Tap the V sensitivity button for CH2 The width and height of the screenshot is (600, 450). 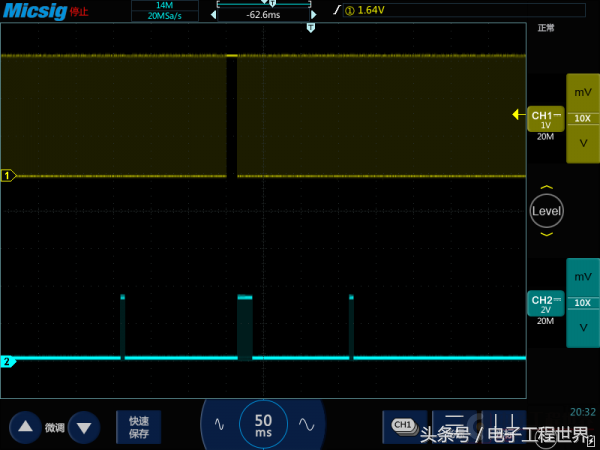[583, 328]
